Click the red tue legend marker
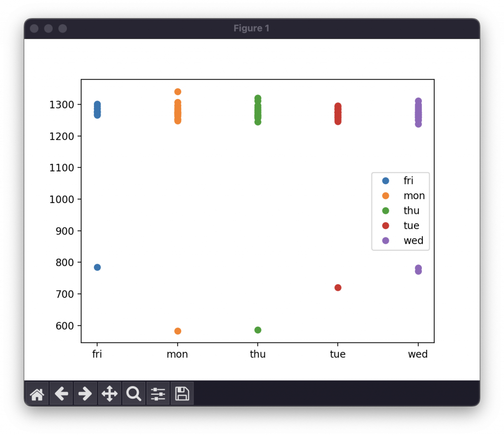Image resolution: width=504 pixels, height=436 pixels. 386,226
